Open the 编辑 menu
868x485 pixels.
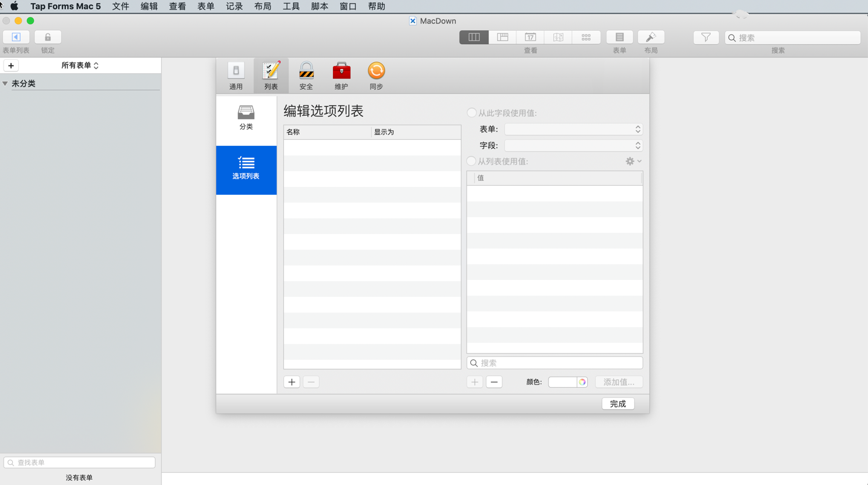point(149,6)
